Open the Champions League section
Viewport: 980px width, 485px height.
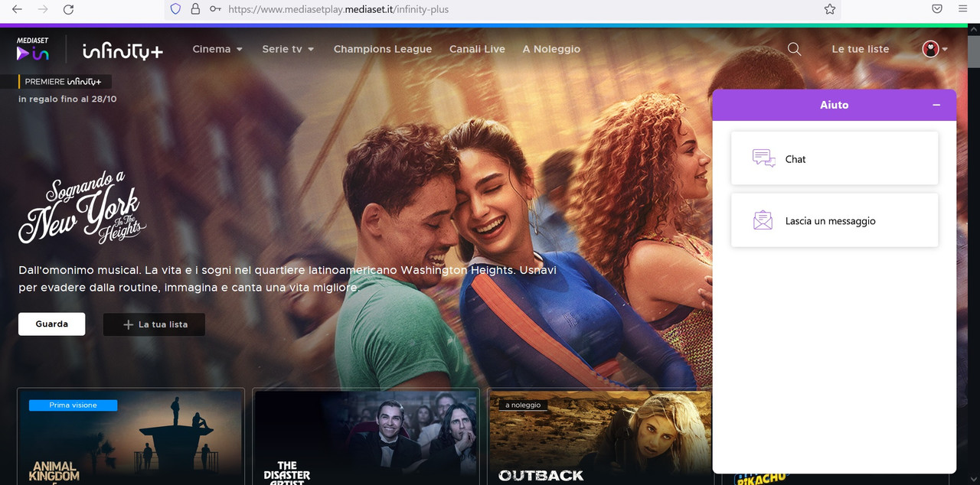[x=383, y=49]
